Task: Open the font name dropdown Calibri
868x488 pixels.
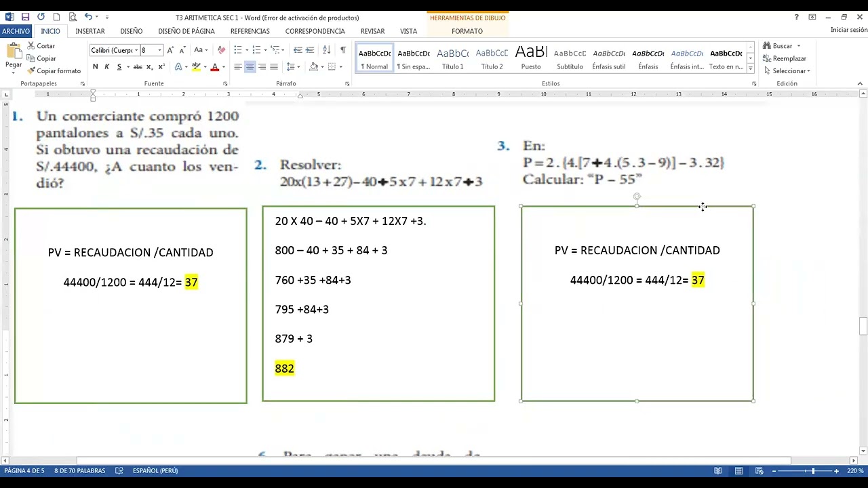Action: click(x=136, y=50)
